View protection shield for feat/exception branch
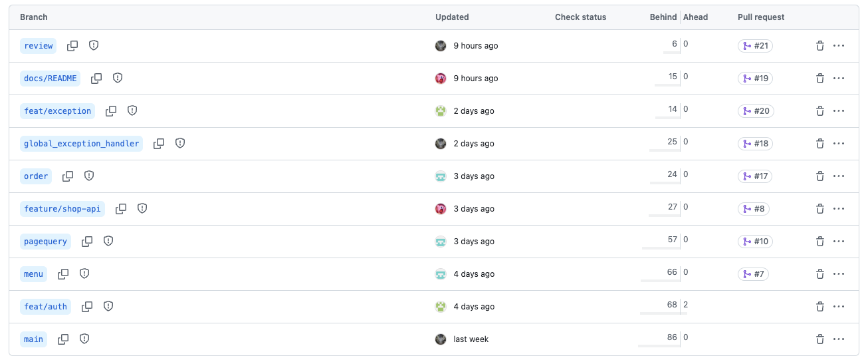 click(132, 110)
